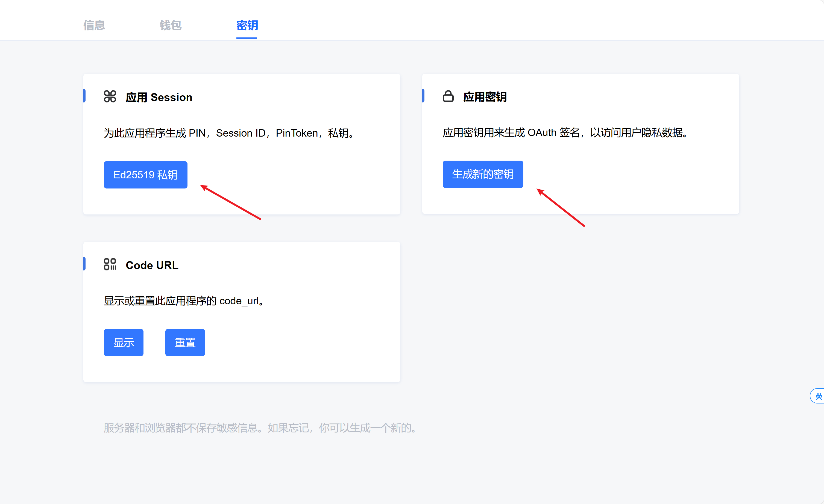Click the Ed25519 私钥 button
Image resolution: width=824 pixels, height=504 pixels.
(145, 175)
